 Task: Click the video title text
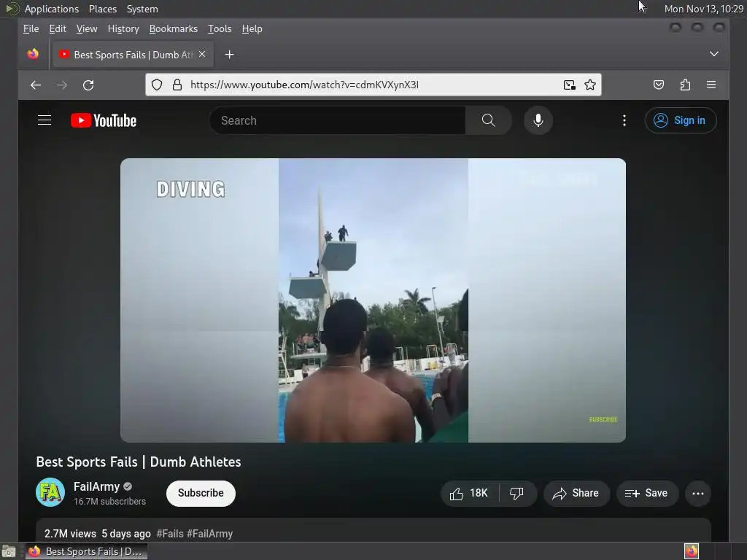click(139, 462)
